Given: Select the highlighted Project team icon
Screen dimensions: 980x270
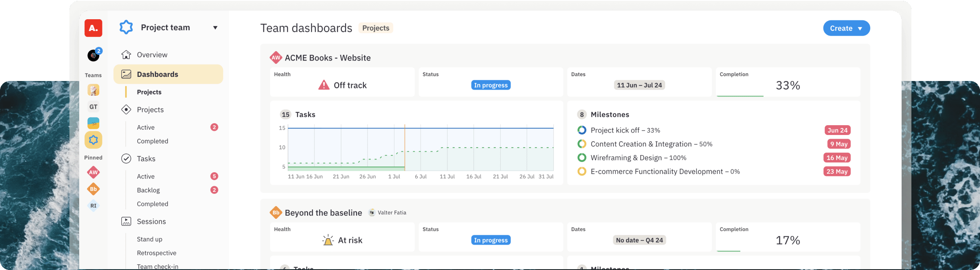Looking at the screenshot, I should 94,140.
